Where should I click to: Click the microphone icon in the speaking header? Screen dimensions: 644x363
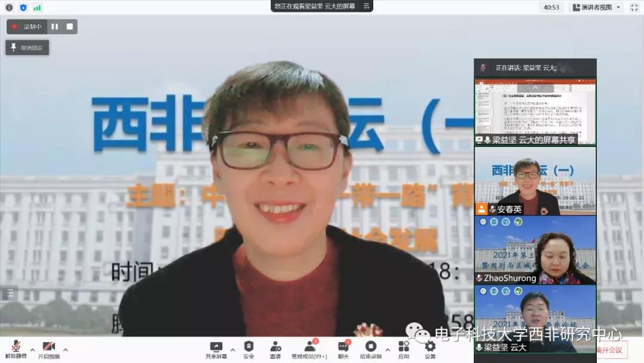point(483,68)
